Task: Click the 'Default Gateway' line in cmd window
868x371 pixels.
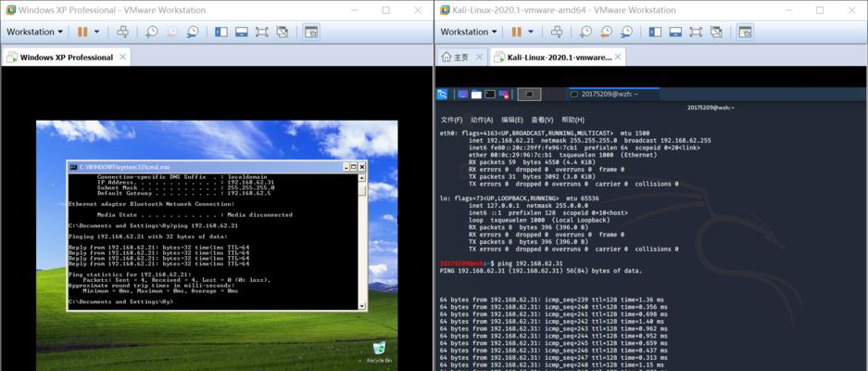Action: 183,193
